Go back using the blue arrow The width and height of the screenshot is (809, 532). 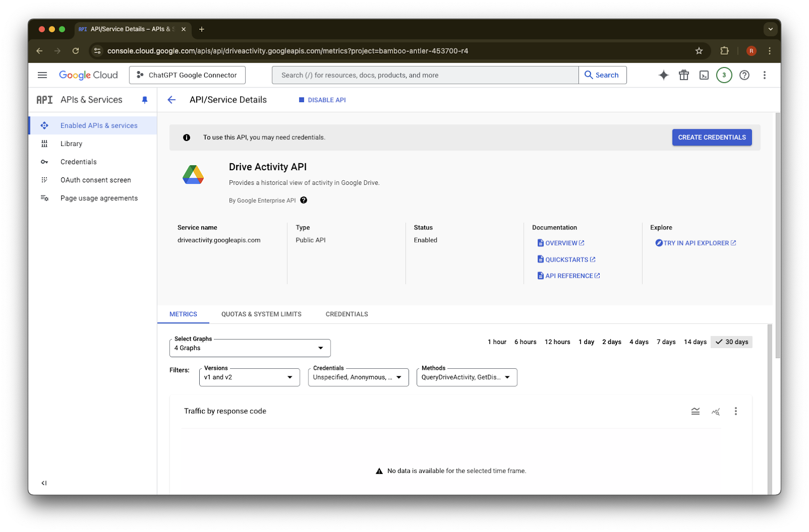click(172, 100)
